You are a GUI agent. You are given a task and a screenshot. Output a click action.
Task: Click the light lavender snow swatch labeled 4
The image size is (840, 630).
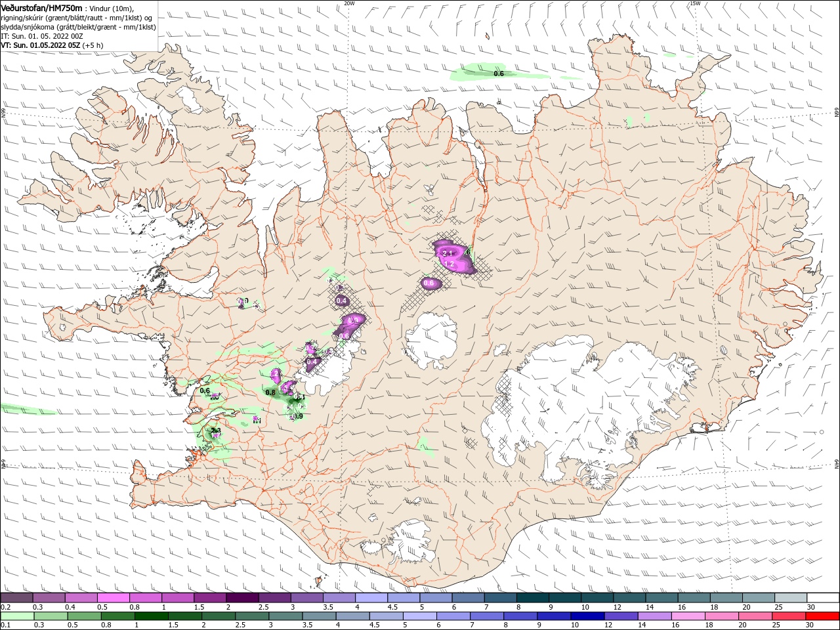[x=371, y=598]
